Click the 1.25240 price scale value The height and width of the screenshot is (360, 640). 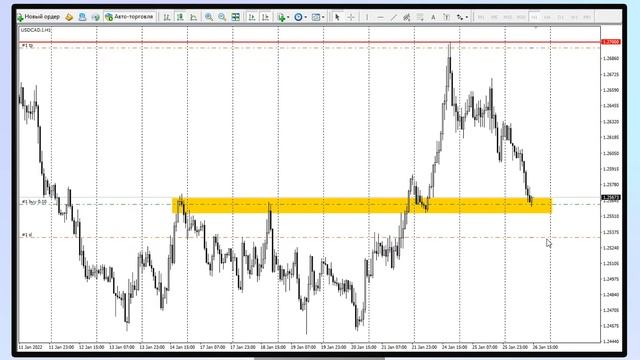tap(611, 248)
